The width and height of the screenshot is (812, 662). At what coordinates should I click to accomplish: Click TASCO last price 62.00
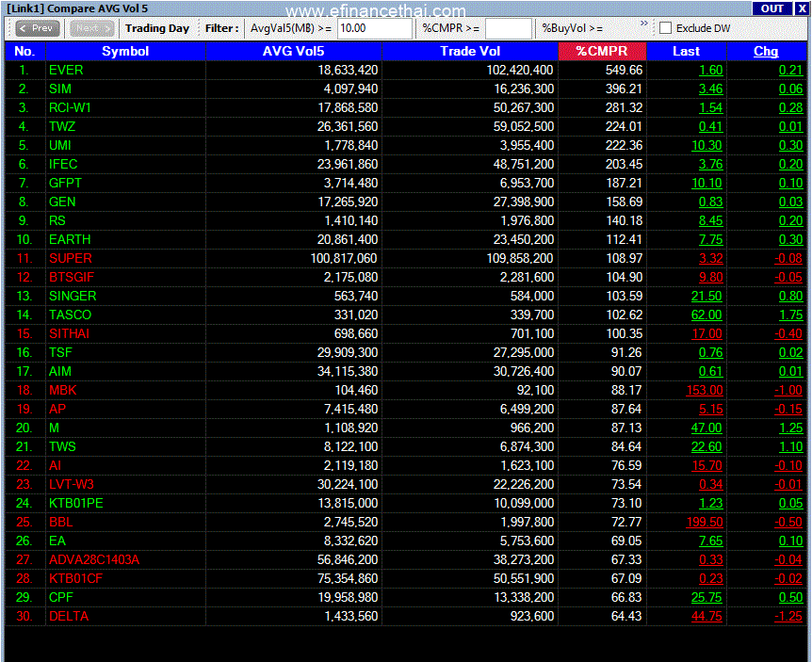click(706, 315)
